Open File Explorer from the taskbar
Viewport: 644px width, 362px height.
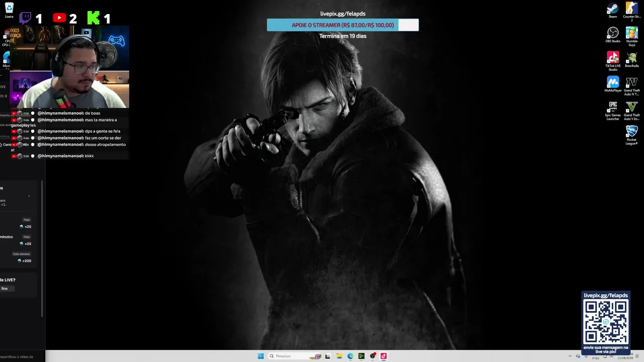pos(339,356)
